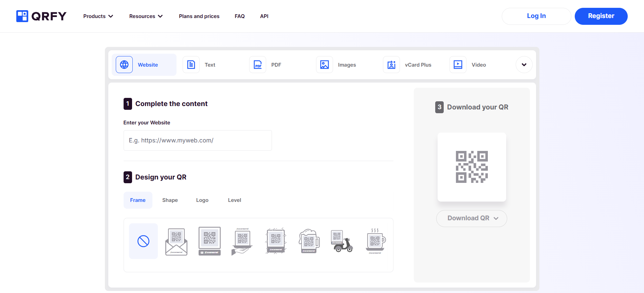Select the Video tab label

[479, 65]
